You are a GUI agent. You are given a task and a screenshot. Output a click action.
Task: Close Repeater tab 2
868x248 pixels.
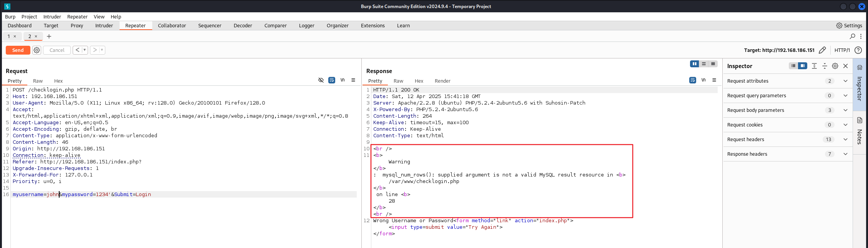(36, 37)
